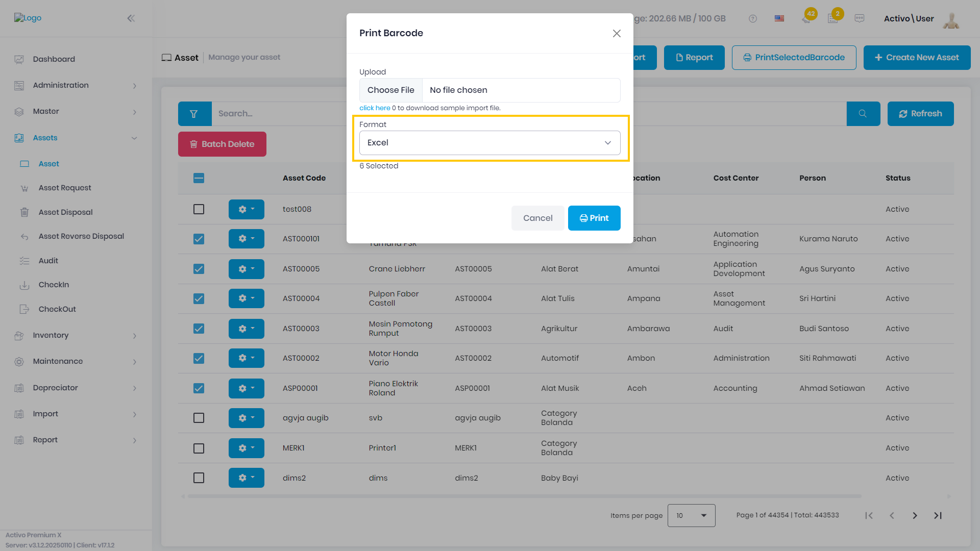980x551 pixels.
Task: Open the chat messages icon
Action: [860, 18]
